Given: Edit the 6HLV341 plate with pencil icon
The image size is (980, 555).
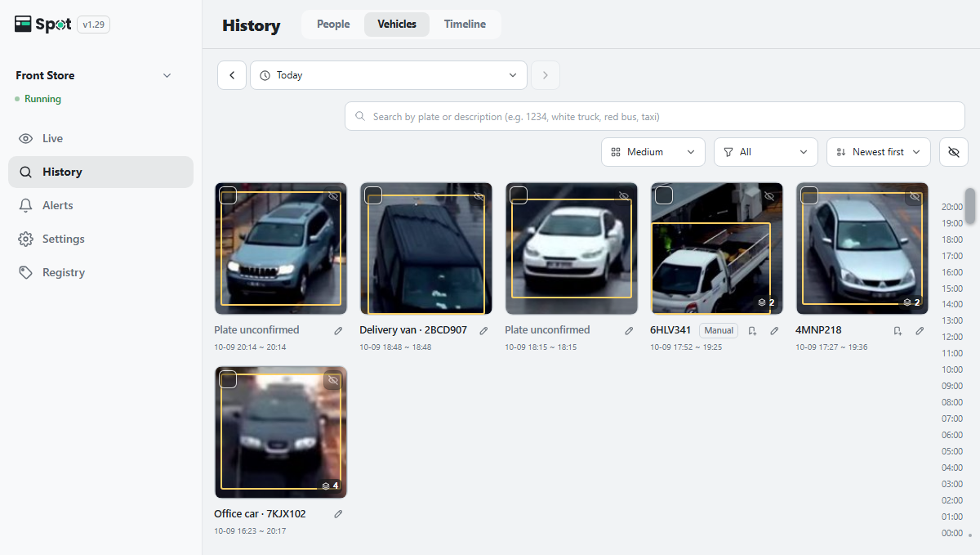Looking at the screenshot, I should click(x=774, y=331).
